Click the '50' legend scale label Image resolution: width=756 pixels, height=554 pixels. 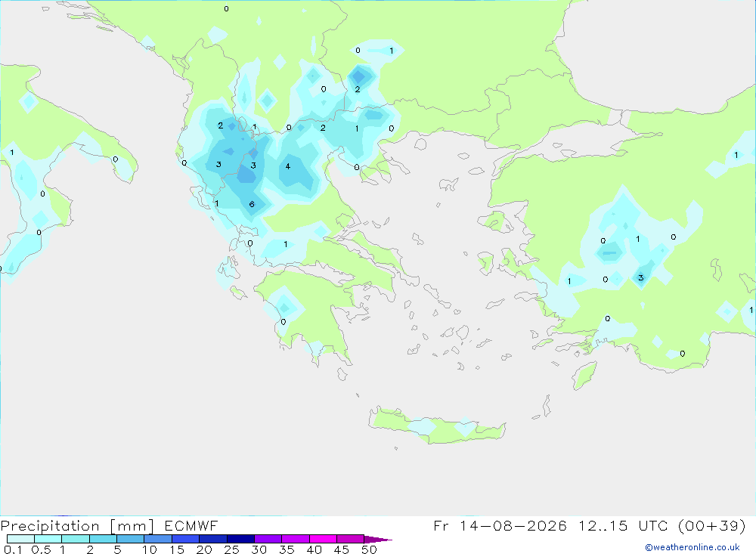tap(370, 549)
